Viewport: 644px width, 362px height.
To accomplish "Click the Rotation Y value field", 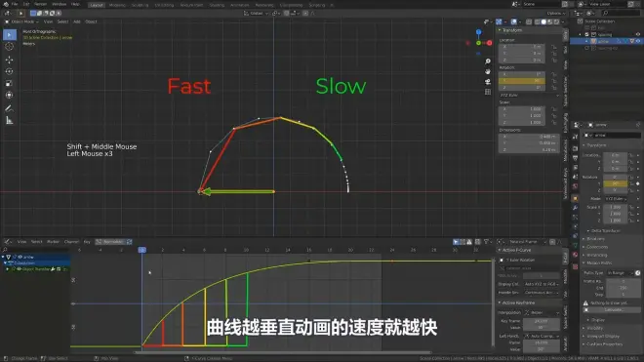I will 522,81.
